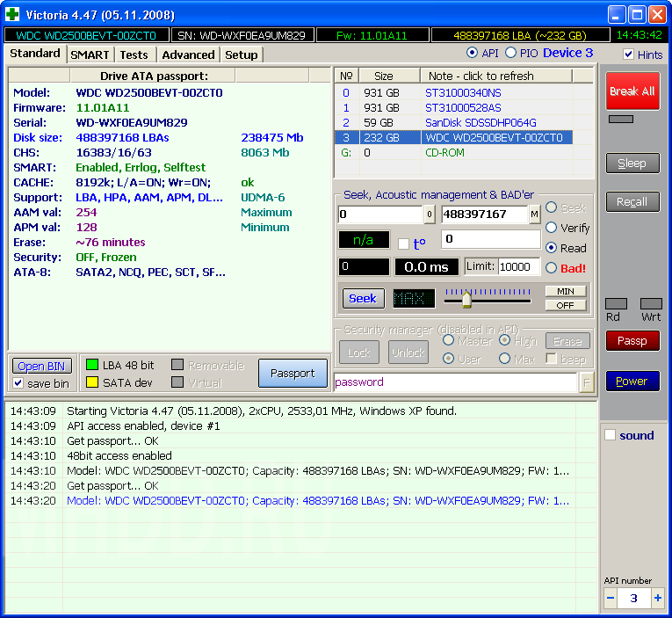Click the OFF acoustic button
The width and height of the screenshot is (672, 618).
click(x=566, y=305)
